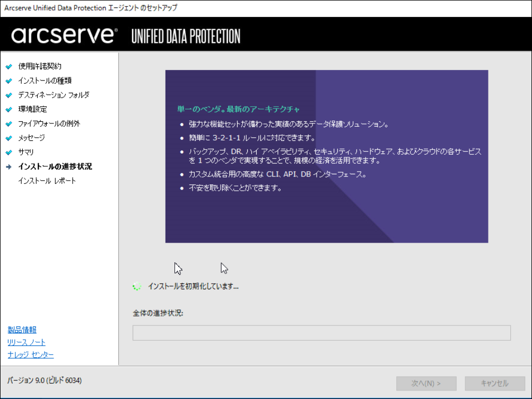Click the green loading spinner icon
Image resolution: width=532 pixels, height=399 pixels.
click(137, 286)
